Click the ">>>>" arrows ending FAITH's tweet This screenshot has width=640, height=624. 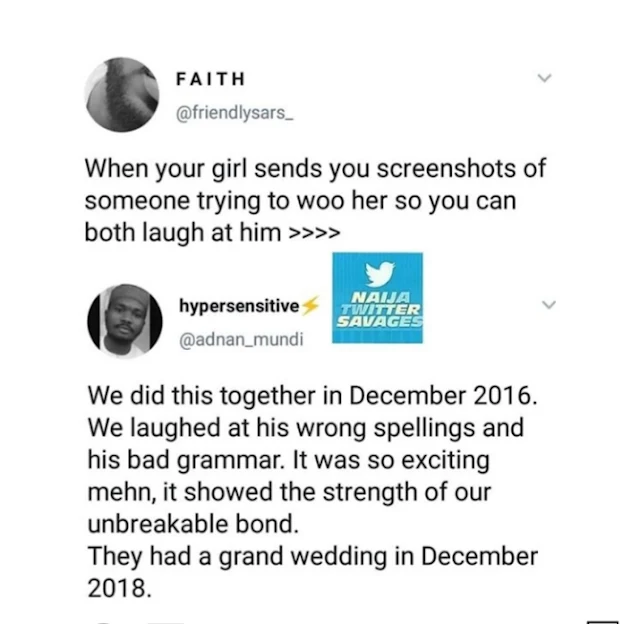[x=314, y=233]
